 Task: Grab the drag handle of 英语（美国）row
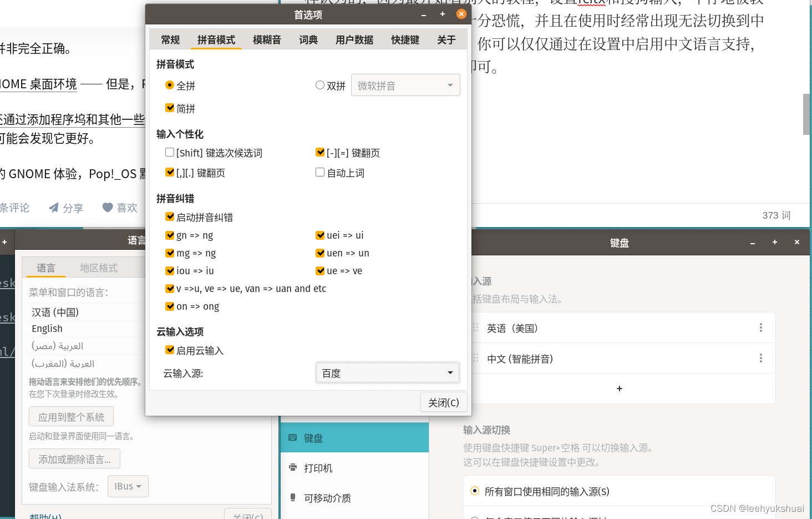click(475, 328)
